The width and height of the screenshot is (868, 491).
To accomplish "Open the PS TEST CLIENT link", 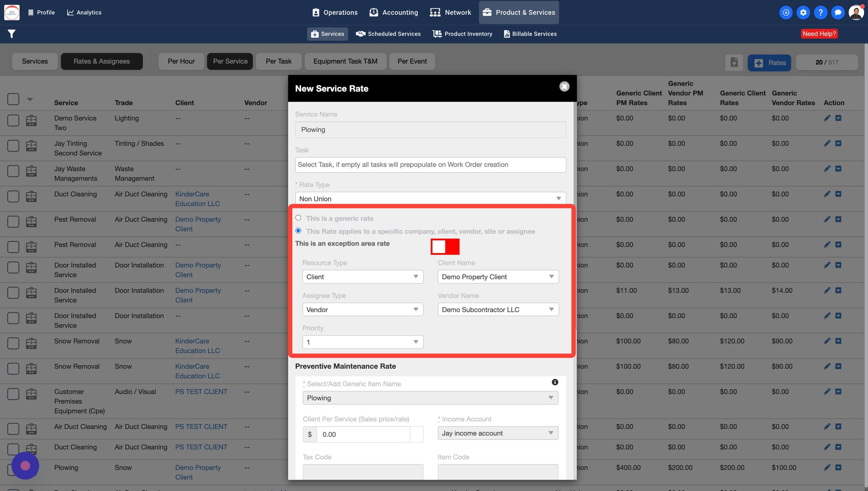I will click(201, 392).
